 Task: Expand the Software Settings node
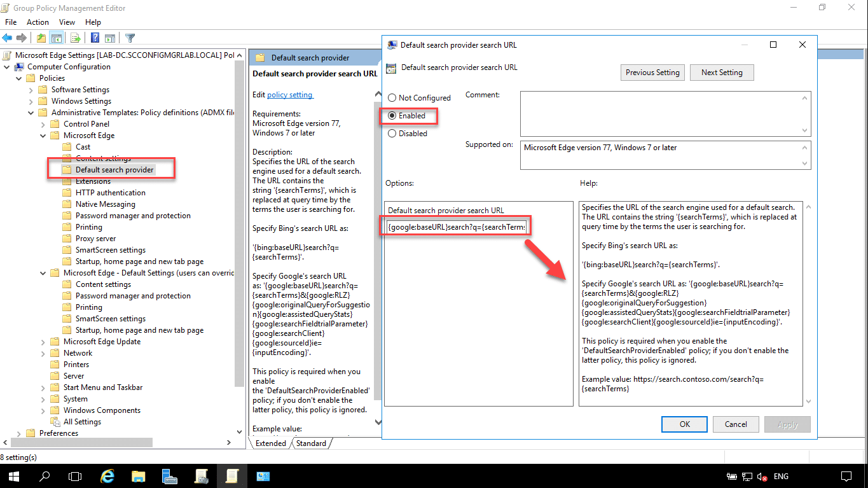pyautogui.click(x=31, y=90)
